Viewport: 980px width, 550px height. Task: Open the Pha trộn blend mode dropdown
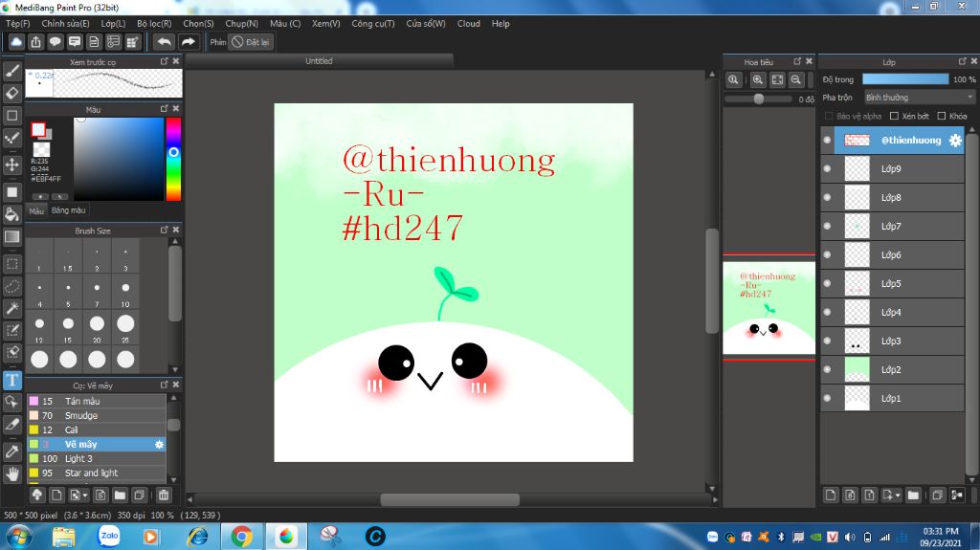pyautogui.click(x=919, y=98)
